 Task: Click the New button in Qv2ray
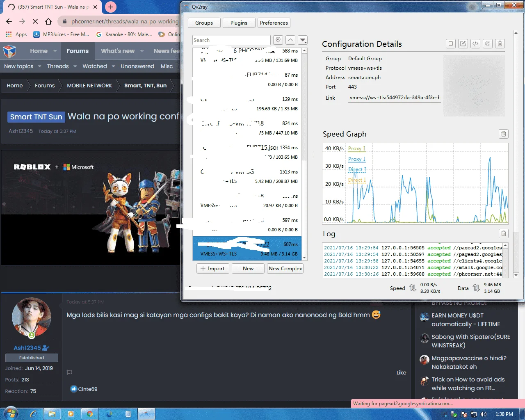click(248, 268)
